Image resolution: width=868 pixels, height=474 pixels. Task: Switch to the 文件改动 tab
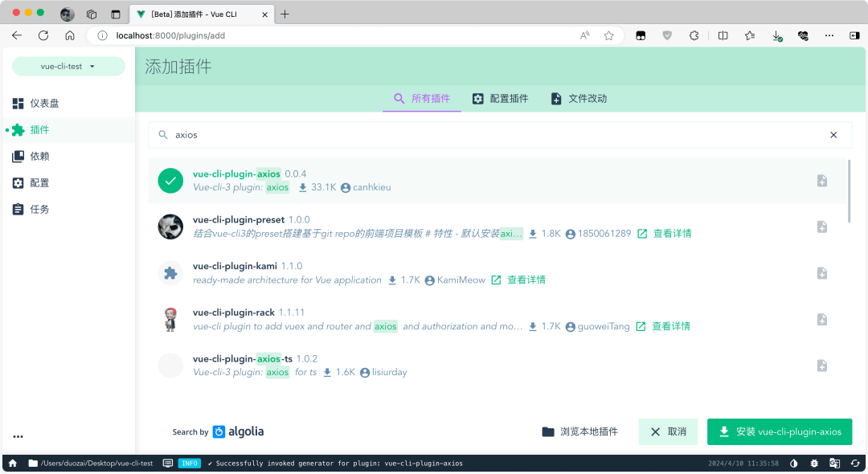click(x=579, y=99)
